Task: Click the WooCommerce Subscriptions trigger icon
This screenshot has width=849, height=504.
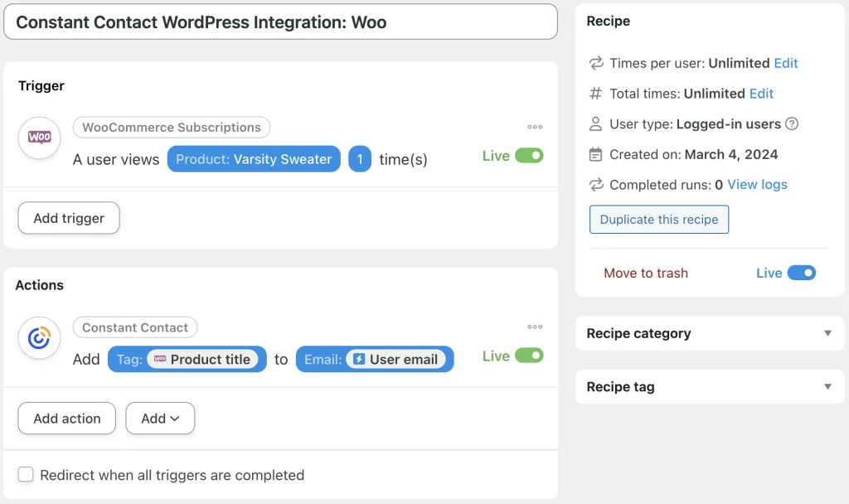Action: (x=38, y=138)
